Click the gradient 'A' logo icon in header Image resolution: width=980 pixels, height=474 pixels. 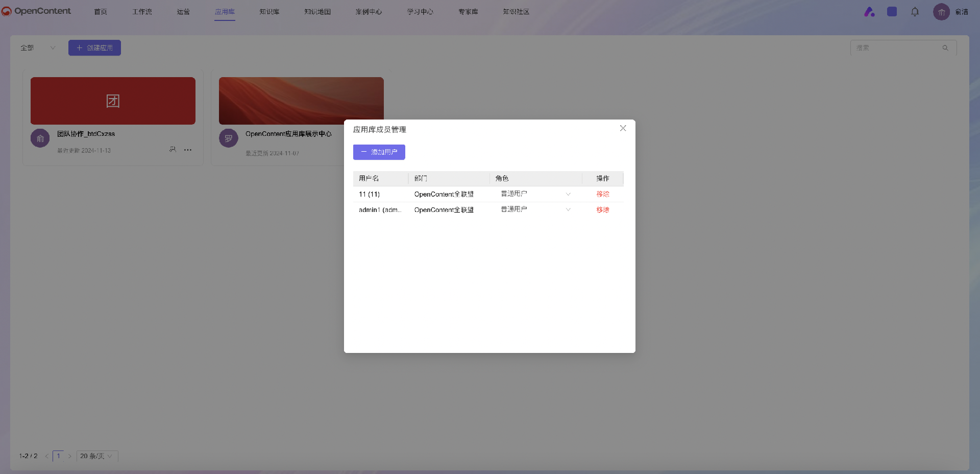(869, 12)
